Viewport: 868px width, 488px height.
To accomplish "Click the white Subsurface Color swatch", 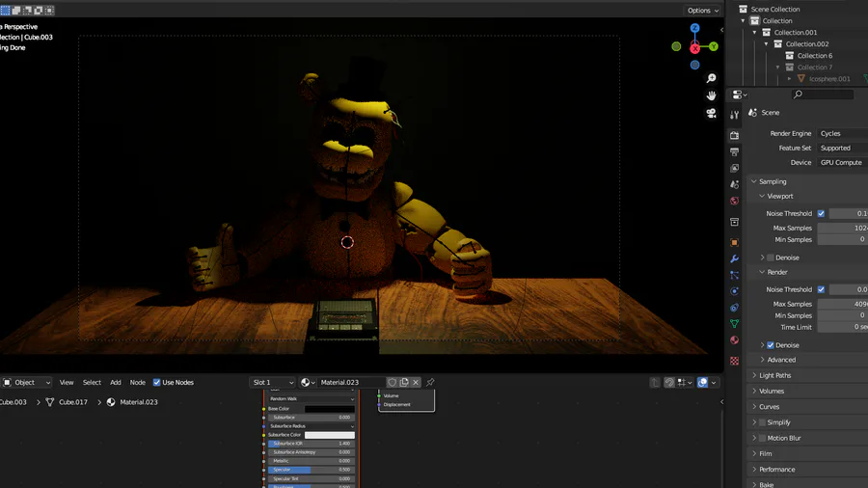I will tap(330, 435).
